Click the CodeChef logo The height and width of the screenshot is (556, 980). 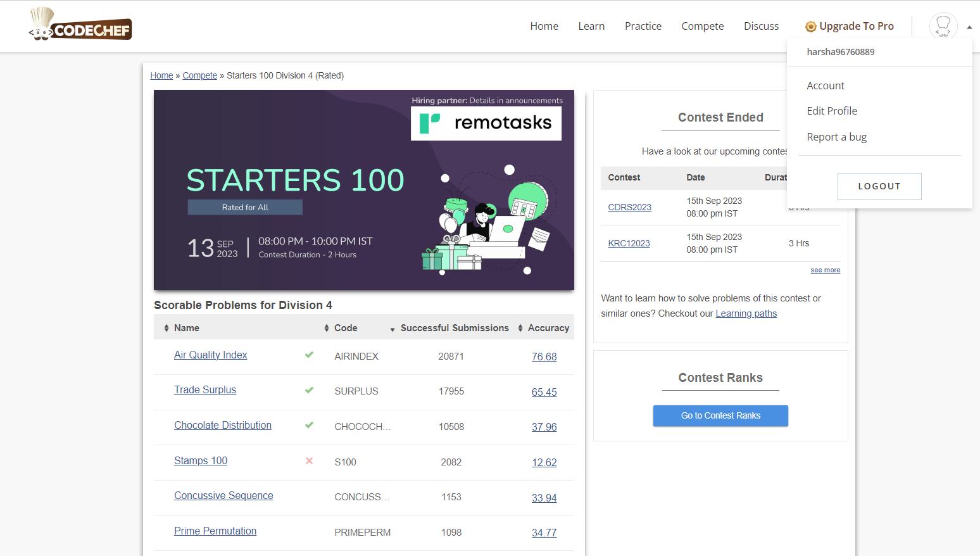coord(80,25)
